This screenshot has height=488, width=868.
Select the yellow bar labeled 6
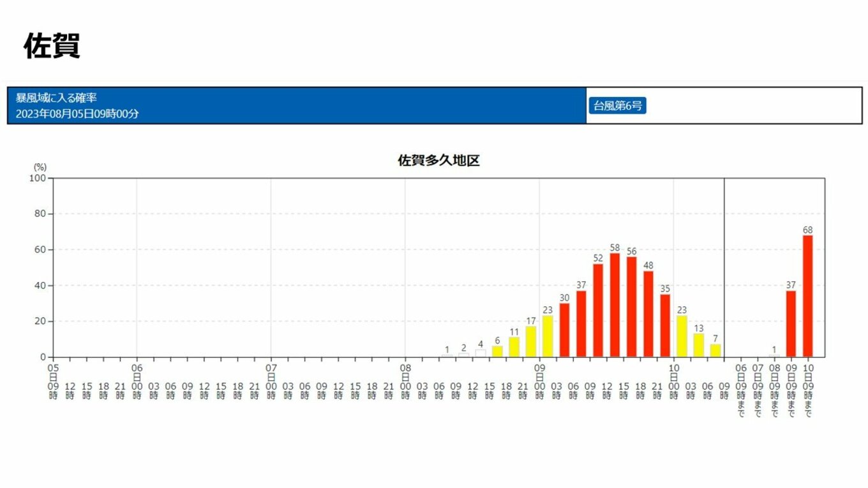tap(497, 351)
